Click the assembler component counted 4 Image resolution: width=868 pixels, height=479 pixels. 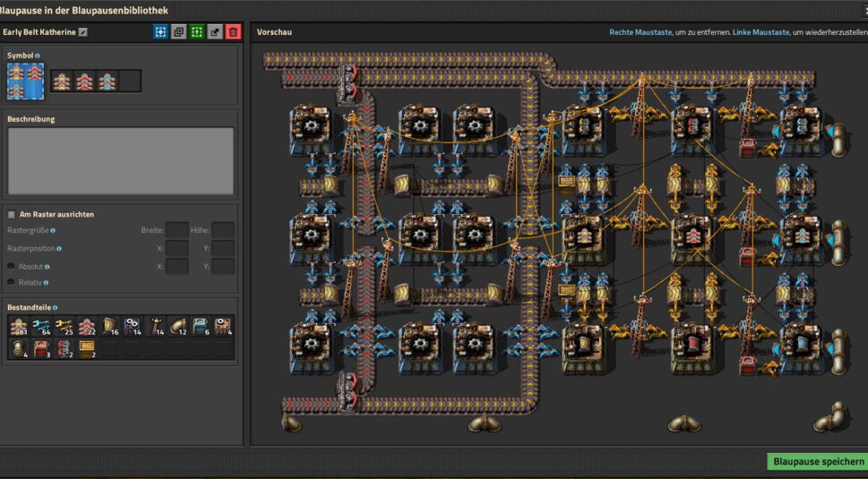coord(222,326)
